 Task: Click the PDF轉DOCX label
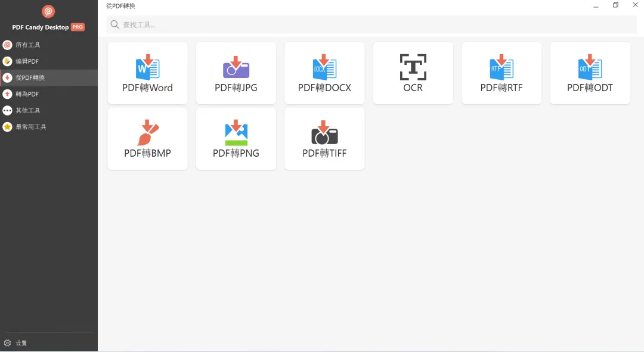coord(324,88)
